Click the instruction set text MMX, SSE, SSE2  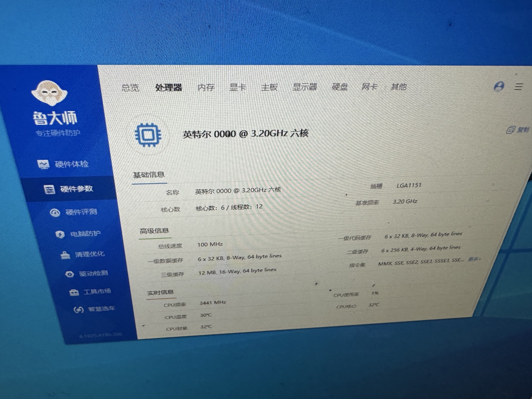pos(421,262)
